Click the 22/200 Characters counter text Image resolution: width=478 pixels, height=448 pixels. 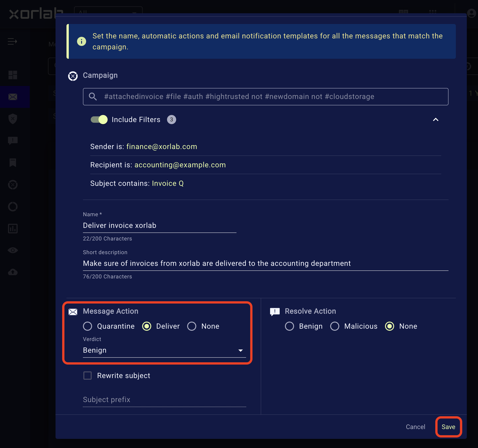[107, 239]
